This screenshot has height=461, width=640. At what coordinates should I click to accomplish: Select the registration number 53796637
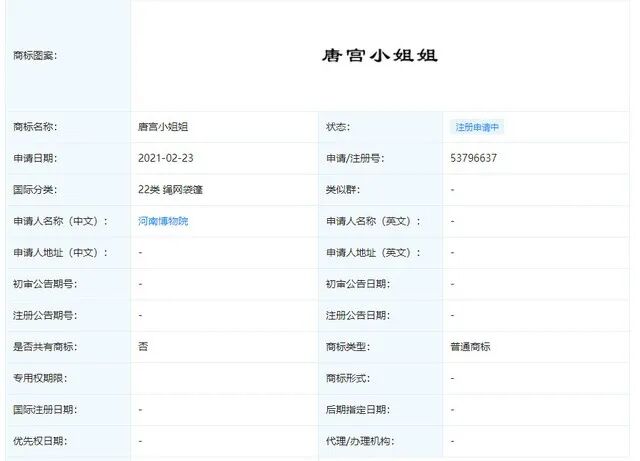pyautogui.click(x=473, y=158)
